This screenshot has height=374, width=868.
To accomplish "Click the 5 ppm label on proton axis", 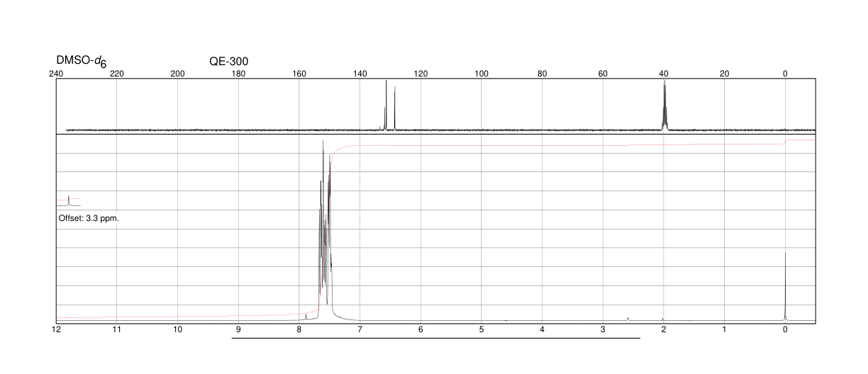I will (482, 329).
